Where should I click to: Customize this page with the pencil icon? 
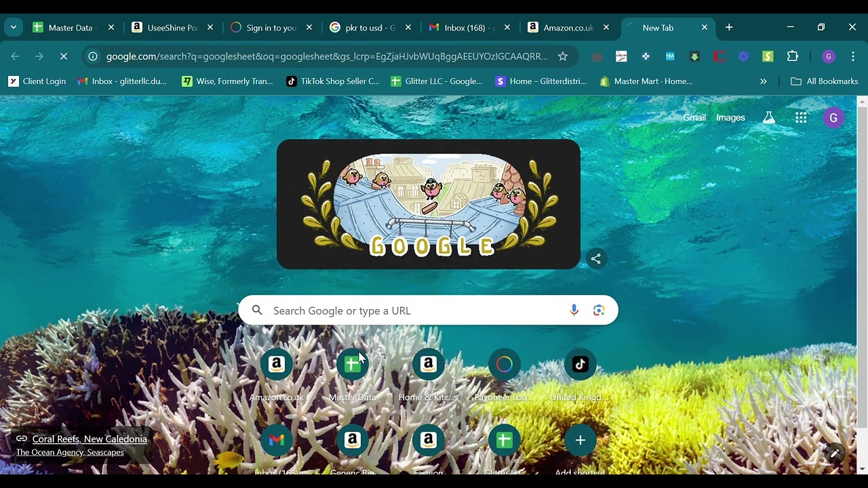tap(835, 453)
